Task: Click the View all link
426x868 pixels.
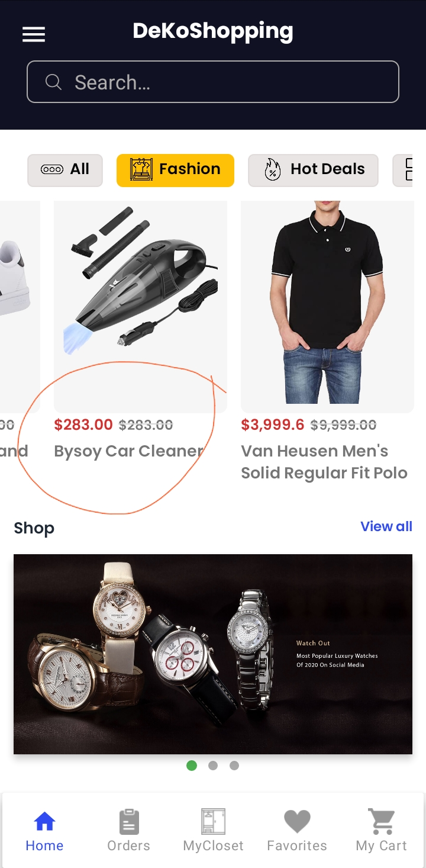Action: click(x=386, y=526)
